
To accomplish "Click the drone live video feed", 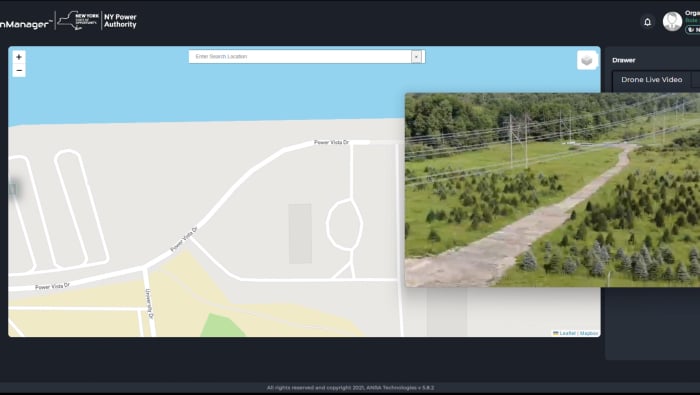I will pos(552,190).
